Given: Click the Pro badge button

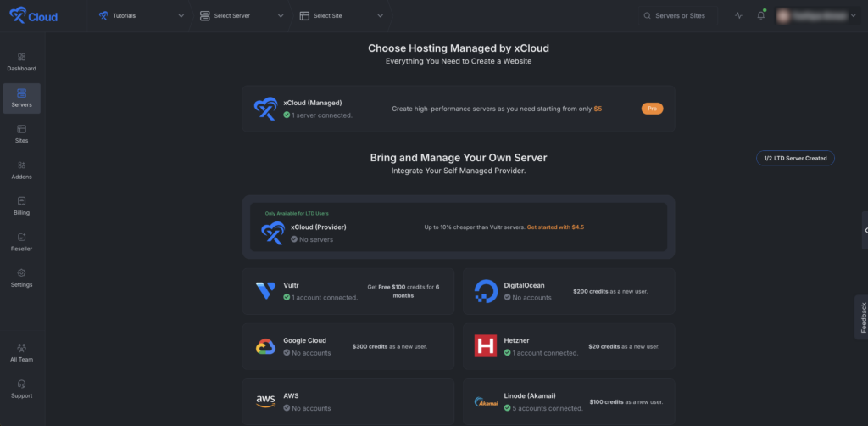Looking at the screenshot, I should click(x=652, y=109).
